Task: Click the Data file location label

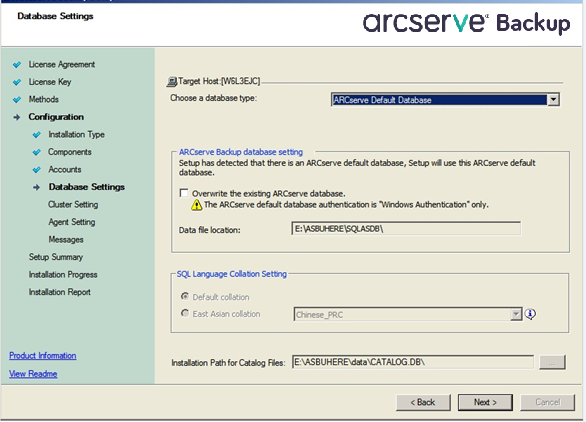Action: (x=210, y=230)
